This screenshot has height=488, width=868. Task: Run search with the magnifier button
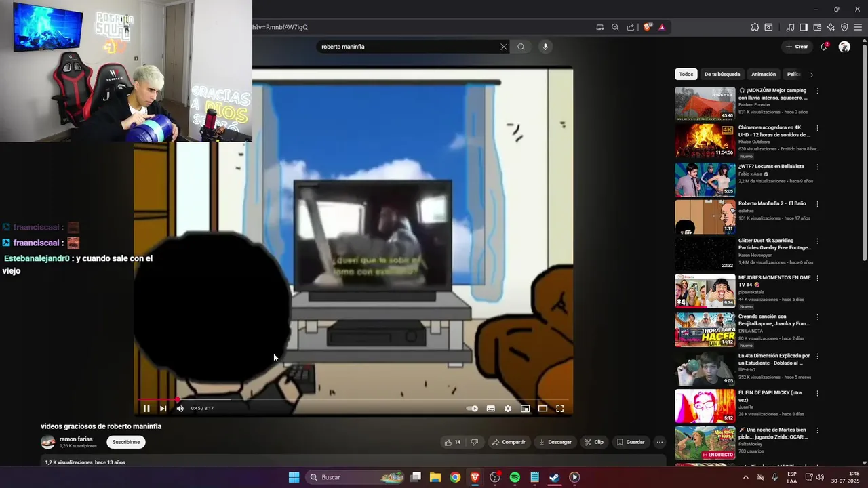click(x=521, y=47)
